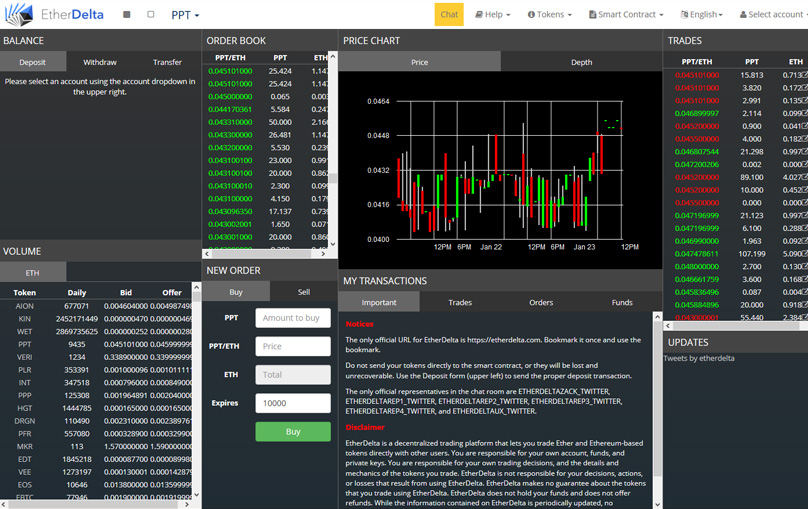The height and width of the screenshot is (509, 808).
Task: Open trade link icon for 2.114 PPT trade
Action: coord(804,113)
